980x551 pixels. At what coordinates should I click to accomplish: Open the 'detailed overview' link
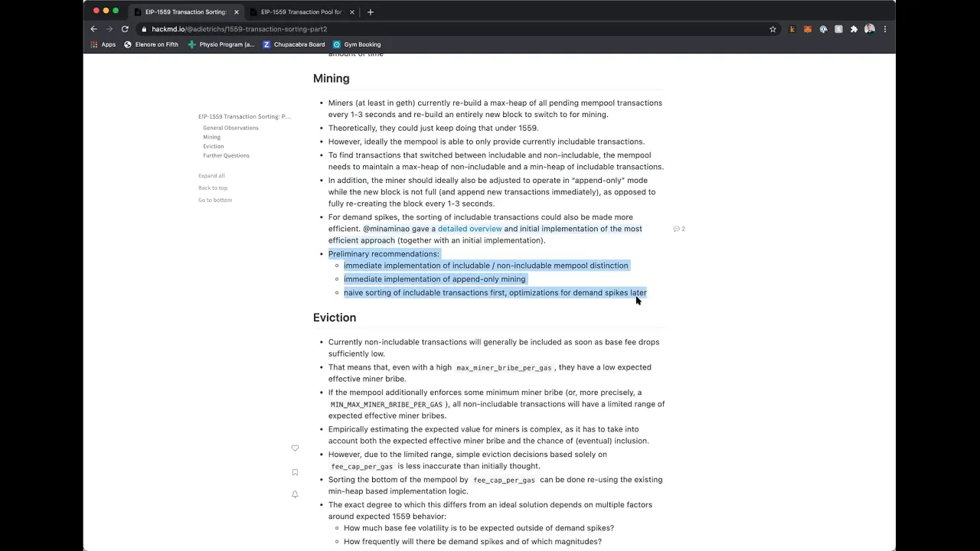click(x=470, y=229)
